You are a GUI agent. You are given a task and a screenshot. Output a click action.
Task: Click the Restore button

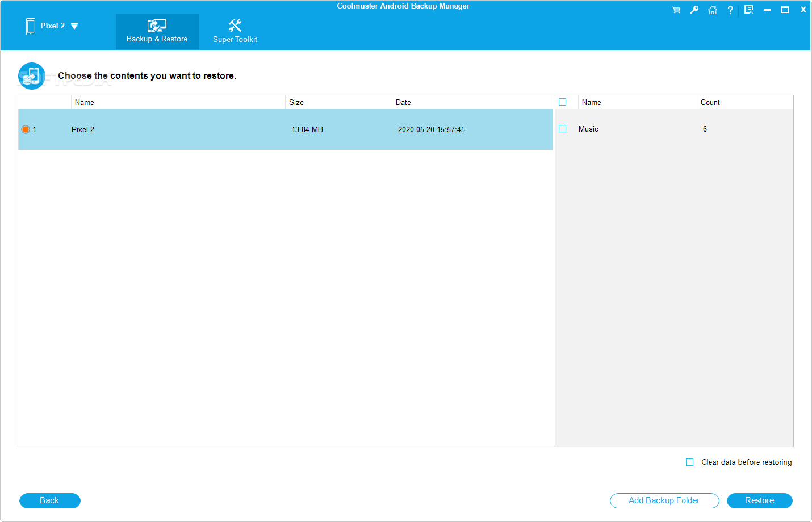click(x=760, y=500)
